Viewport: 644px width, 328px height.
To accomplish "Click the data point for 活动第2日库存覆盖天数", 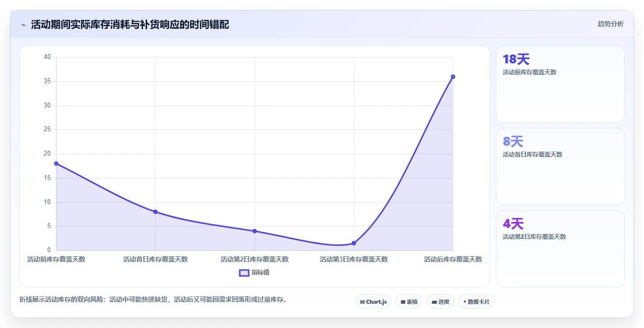I will coord(255,231).
